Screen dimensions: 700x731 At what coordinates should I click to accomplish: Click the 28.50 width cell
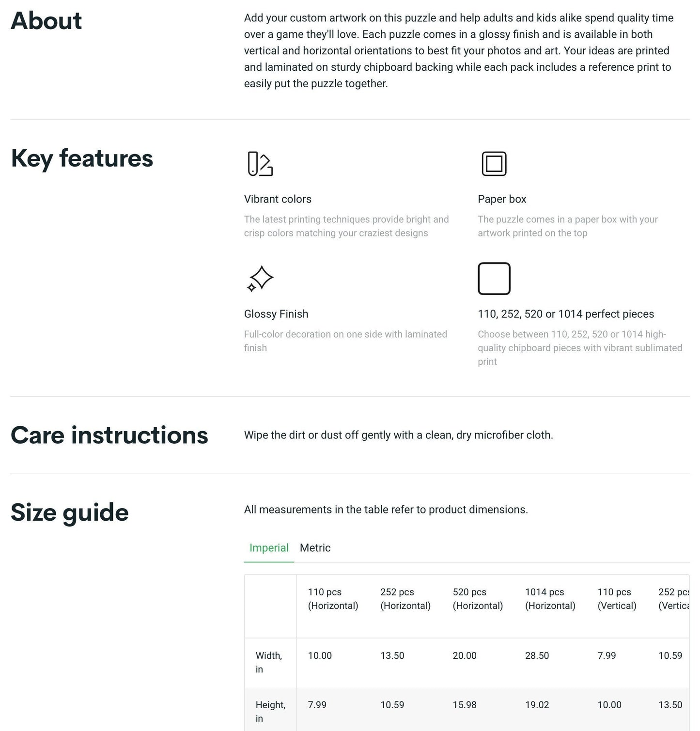[537, 655]
